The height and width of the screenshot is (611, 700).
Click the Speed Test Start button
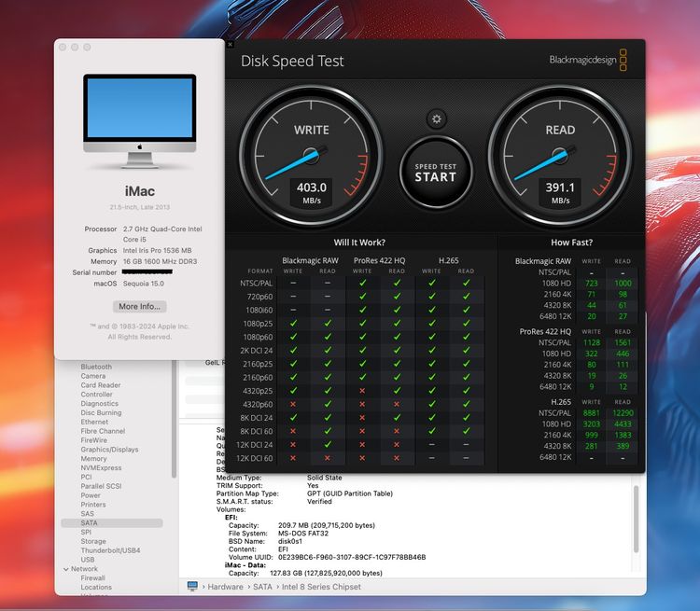pyautogui.click(x=436, y=173)
